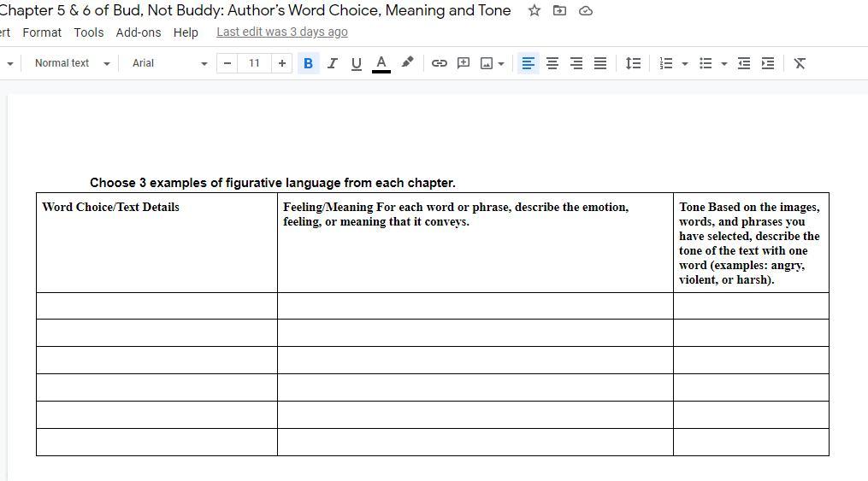Toggle underline formatting

click(357, 63)
